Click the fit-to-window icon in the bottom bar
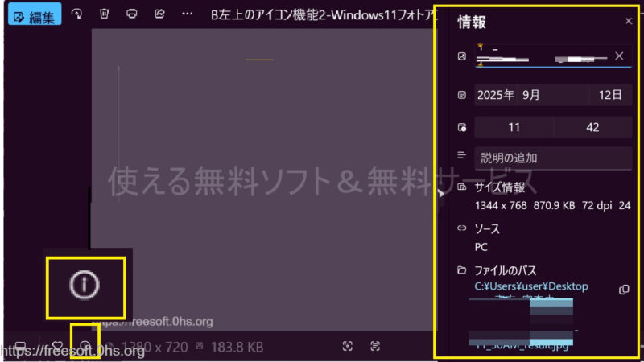 tap(348, 347)
